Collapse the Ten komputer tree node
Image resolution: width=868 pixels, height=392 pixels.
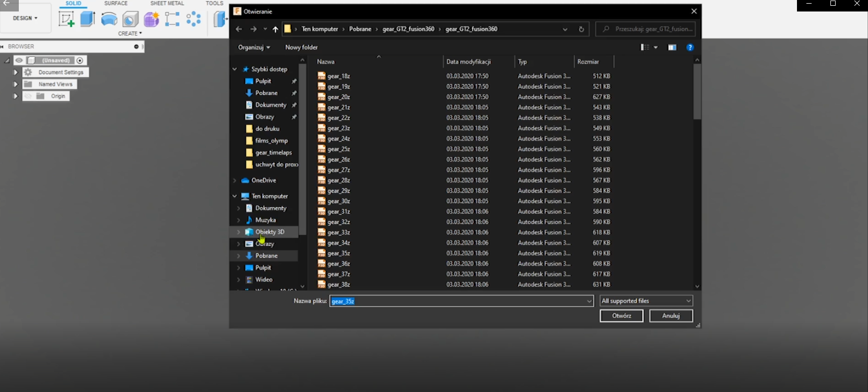point(234,196)
